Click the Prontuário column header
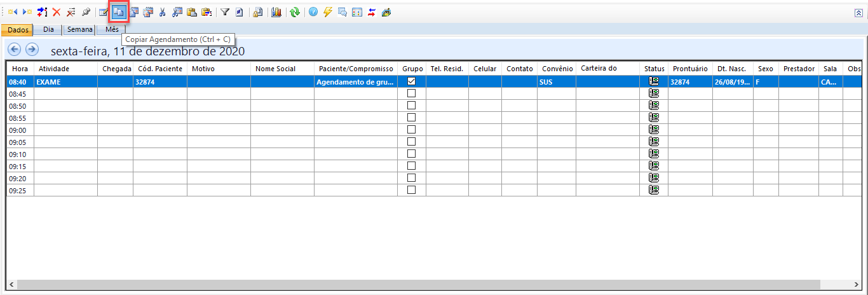The height and width of the screenshot is (295, 868). pyautogui.click(x=690, y=69)
